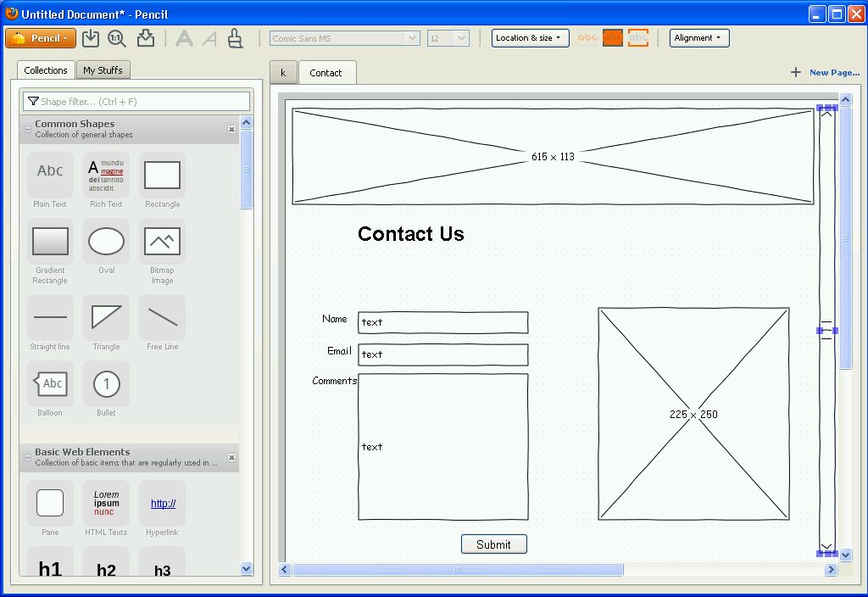Select the Bitmap Image shape
868x597 pixels.
click(x=162, y=252)
